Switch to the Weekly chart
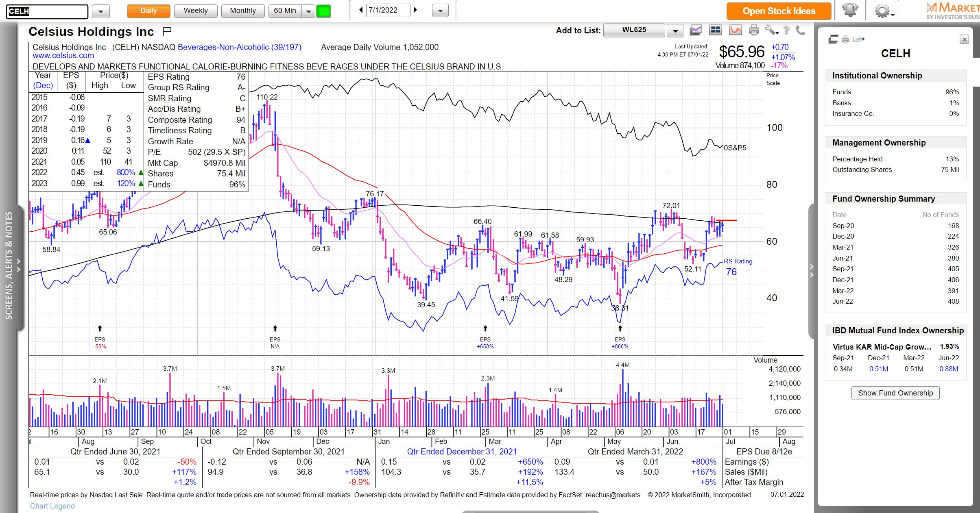The width and height of the screenshot is (980, 513). point(196,11)
